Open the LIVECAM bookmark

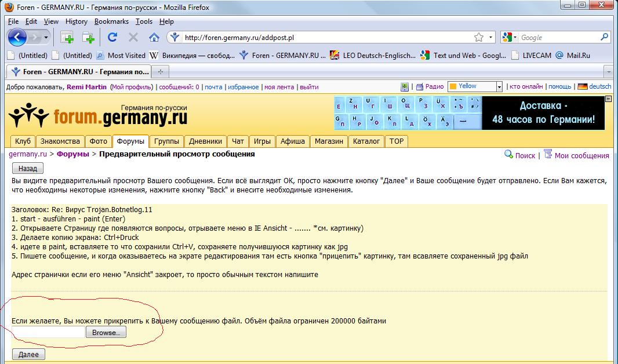click(531, 56)
